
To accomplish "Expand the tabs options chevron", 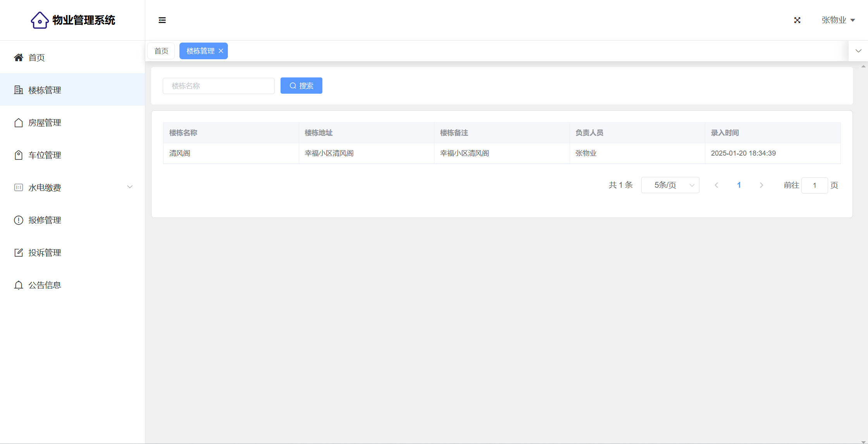I will [x=858, y=51].
